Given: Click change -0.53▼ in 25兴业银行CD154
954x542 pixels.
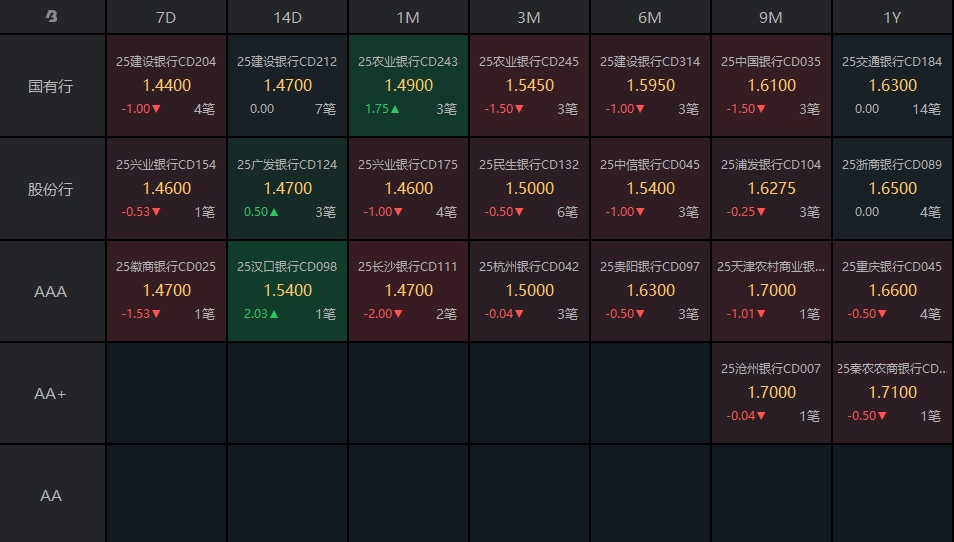Looking at the screenshot, I should (x=141, y=212).
